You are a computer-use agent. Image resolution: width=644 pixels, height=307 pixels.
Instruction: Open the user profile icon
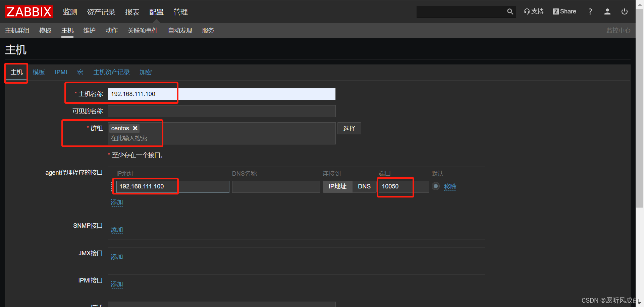(x=607, y=11)
